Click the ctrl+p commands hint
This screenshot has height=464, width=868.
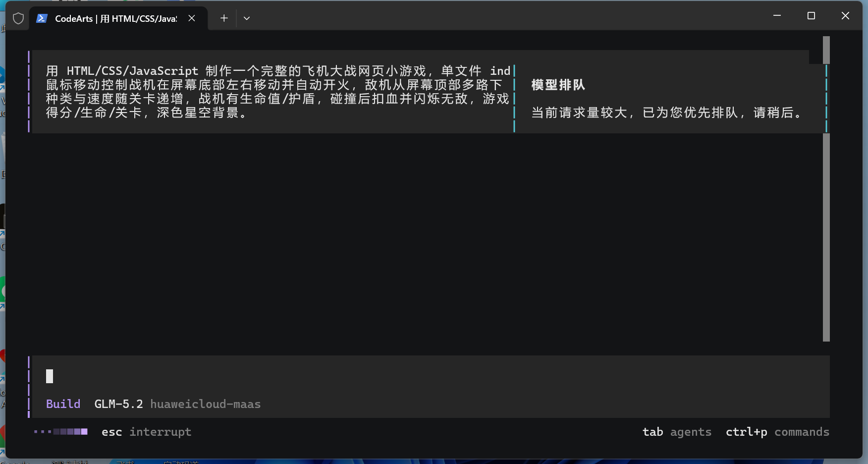click(x=777, y=432)
